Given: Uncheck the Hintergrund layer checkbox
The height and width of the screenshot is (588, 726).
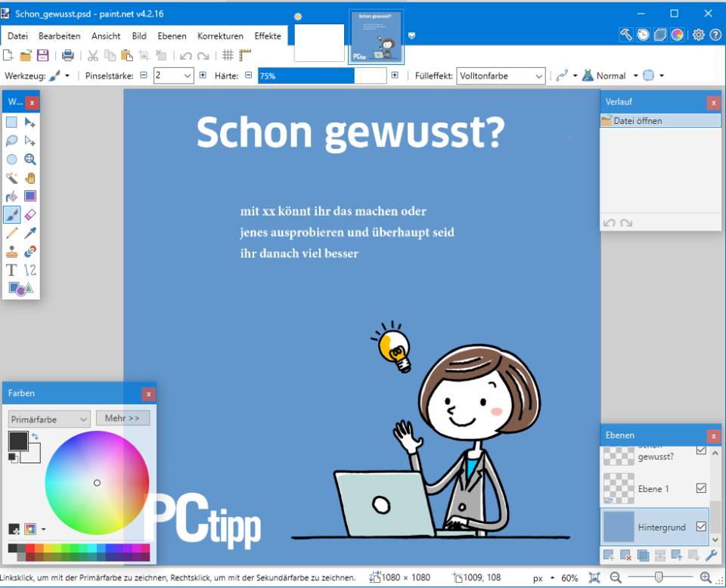Looking at the screenshot, I should [700, 527].
